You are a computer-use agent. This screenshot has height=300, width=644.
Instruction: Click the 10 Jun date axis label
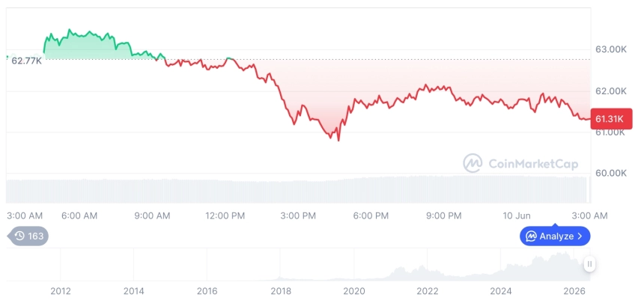click(x=517, y=216)
